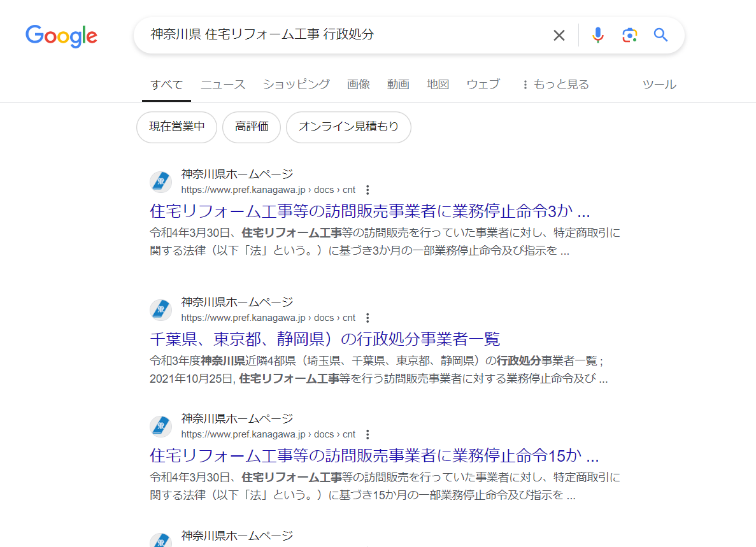The width and height of the screenshot is (756, 547).
Task: Open three-dot menu for 3か月 result
Action: [x=367, y=190]
